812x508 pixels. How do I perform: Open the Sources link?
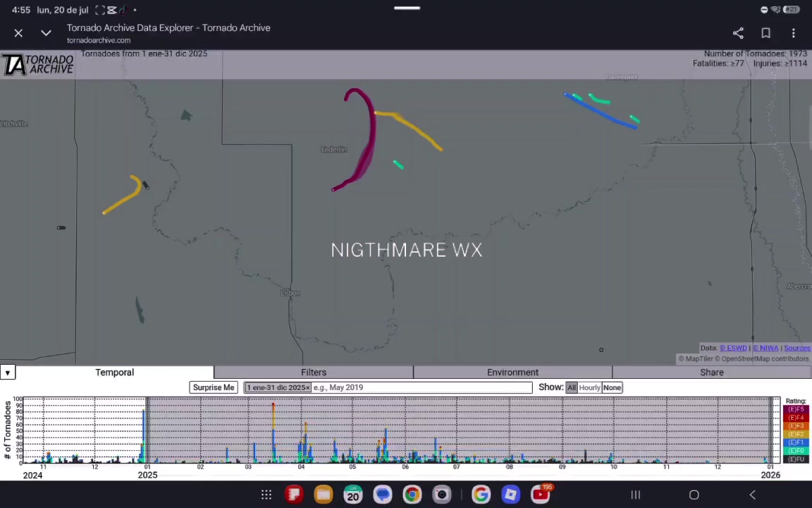[x=797, y=348]
